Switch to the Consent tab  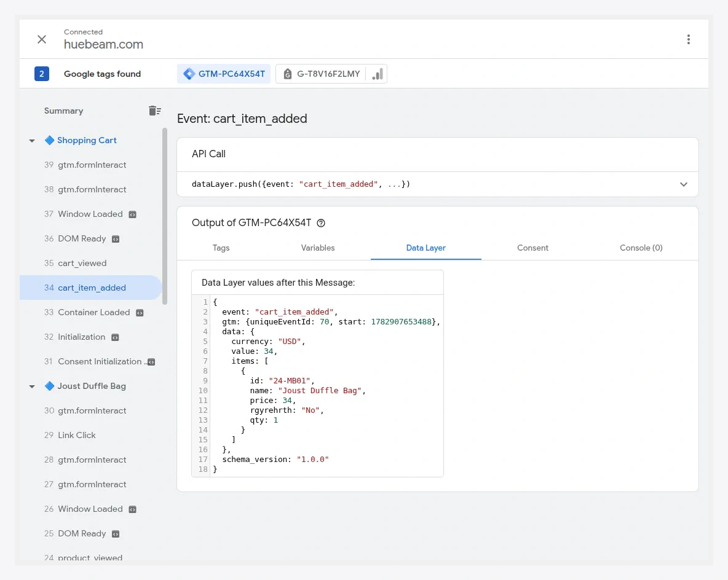pyautogui.click(x=532, y=248)
